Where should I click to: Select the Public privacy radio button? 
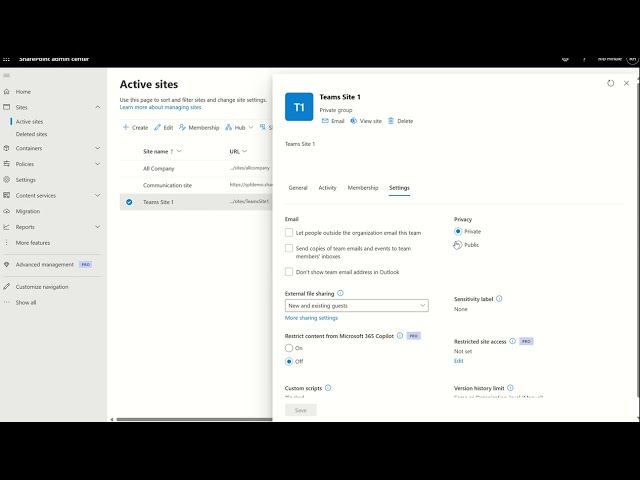(458, 245)
